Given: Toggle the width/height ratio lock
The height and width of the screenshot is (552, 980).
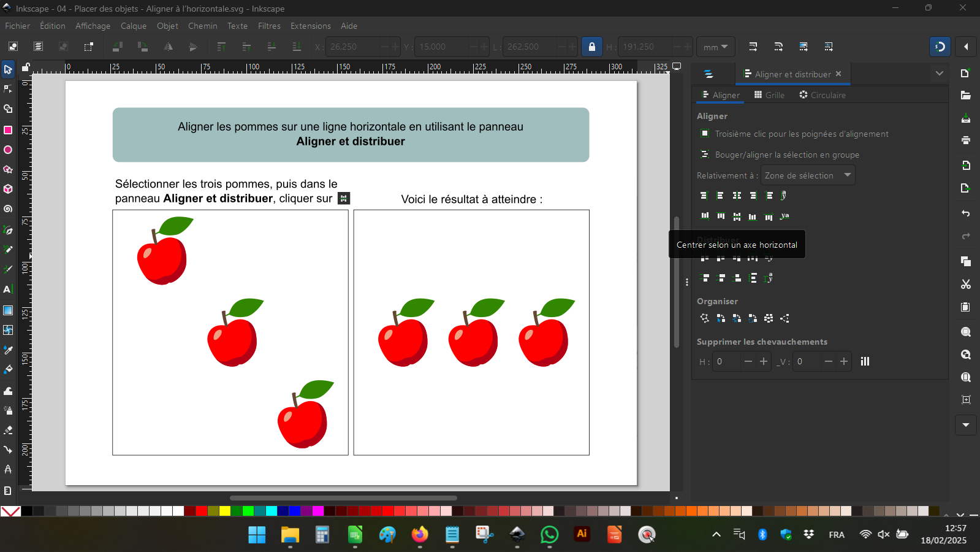Looking at the screenshot, I should pos(591,47).
